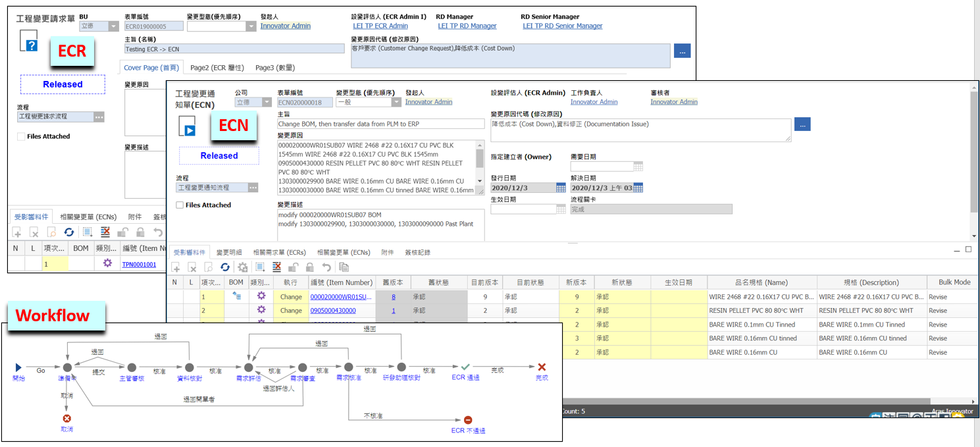Click ECR toolbar remove row icon

pos(105,232)
